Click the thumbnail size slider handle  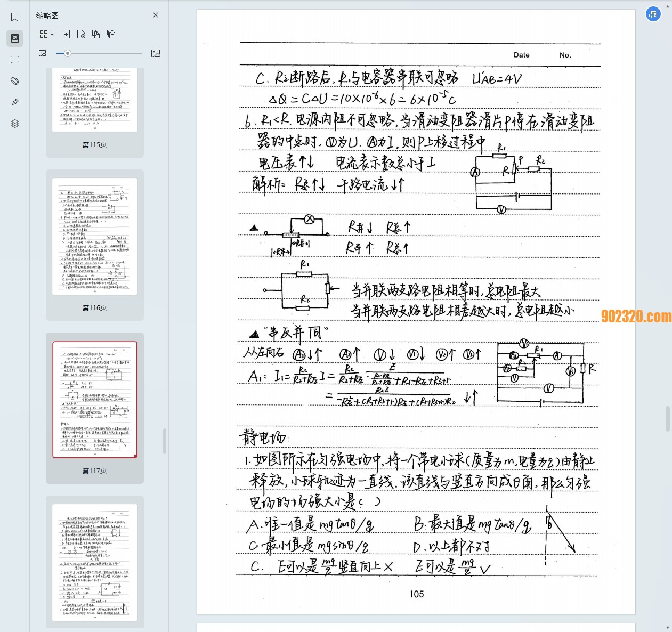67,53
